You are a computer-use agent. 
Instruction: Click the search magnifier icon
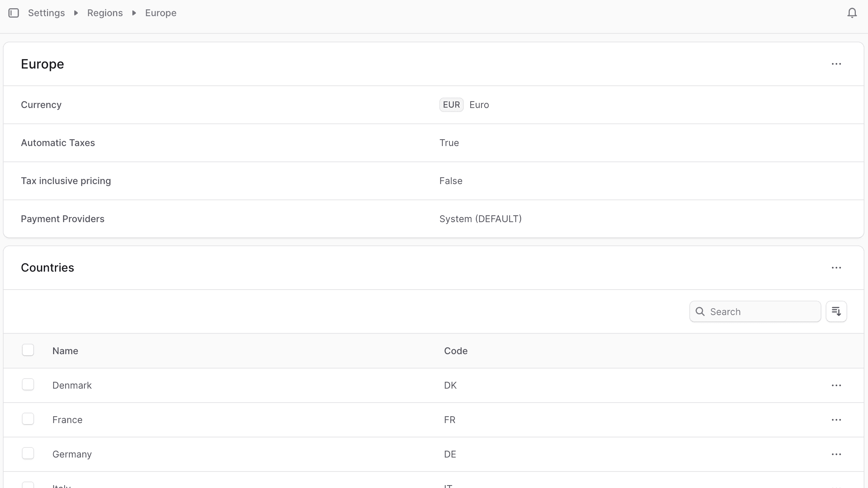point(700,311)
